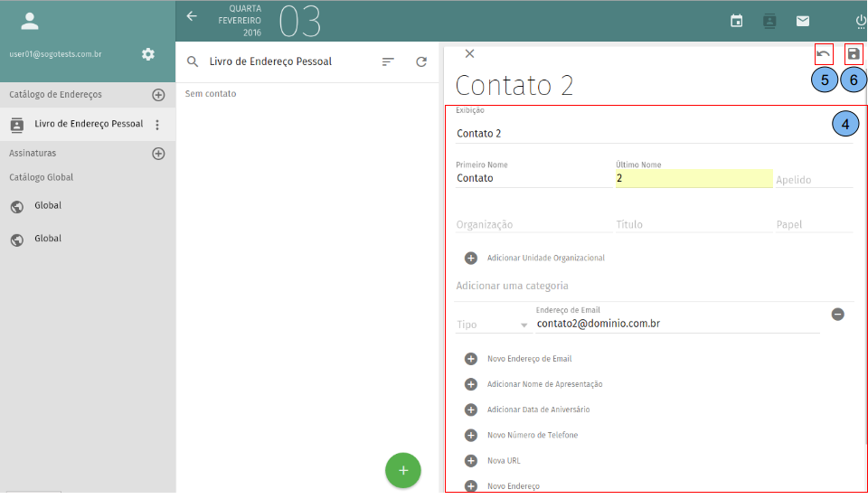
Task: Close the Contato 2 editor panel
Action: 469,53
